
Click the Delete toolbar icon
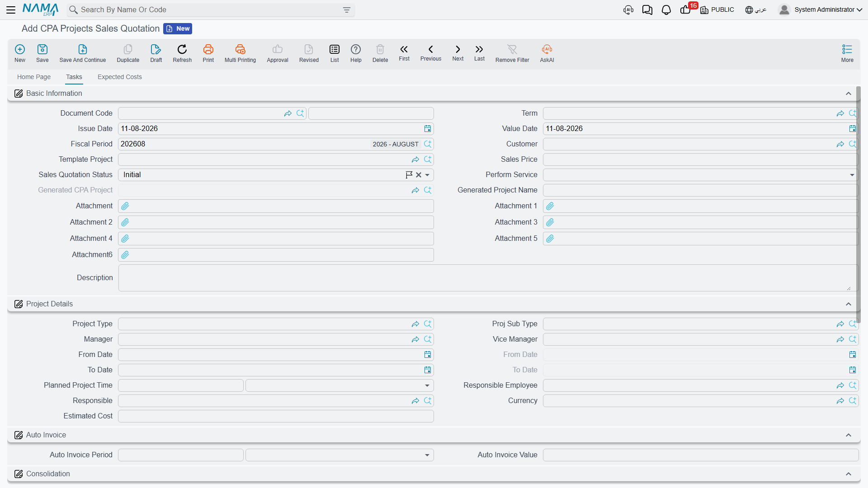point(380,53)
